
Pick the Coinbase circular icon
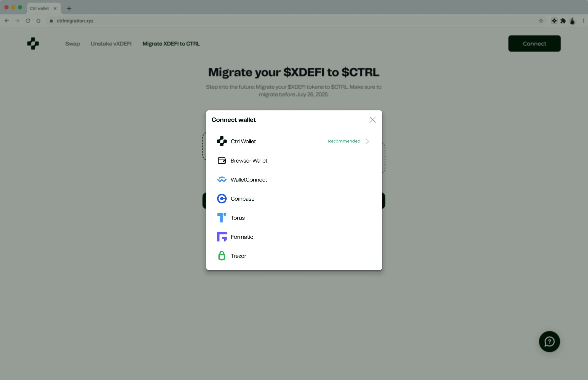click(222, 199)
